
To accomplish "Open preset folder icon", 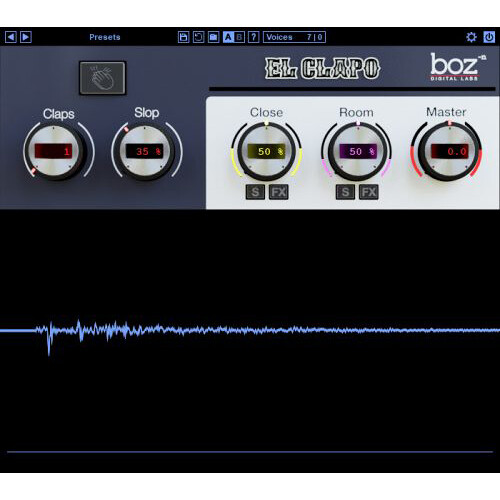I will coord(213,37).
